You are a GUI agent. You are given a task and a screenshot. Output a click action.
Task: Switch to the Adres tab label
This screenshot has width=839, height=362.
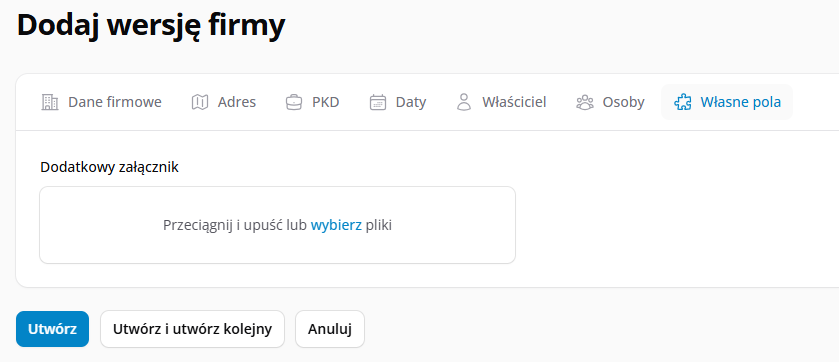click(x=237, y=102)
